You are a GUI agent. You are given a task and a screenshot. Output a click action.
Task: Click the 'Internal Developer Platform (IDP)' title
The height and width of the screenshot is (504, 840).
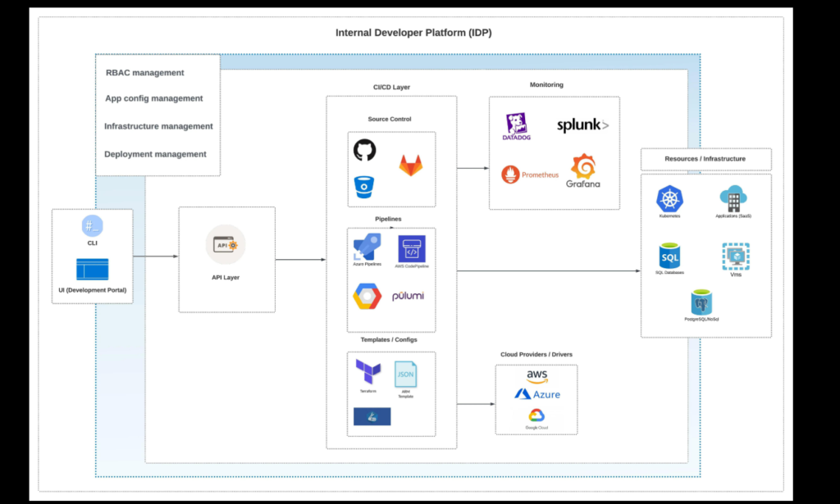(413, 33)
